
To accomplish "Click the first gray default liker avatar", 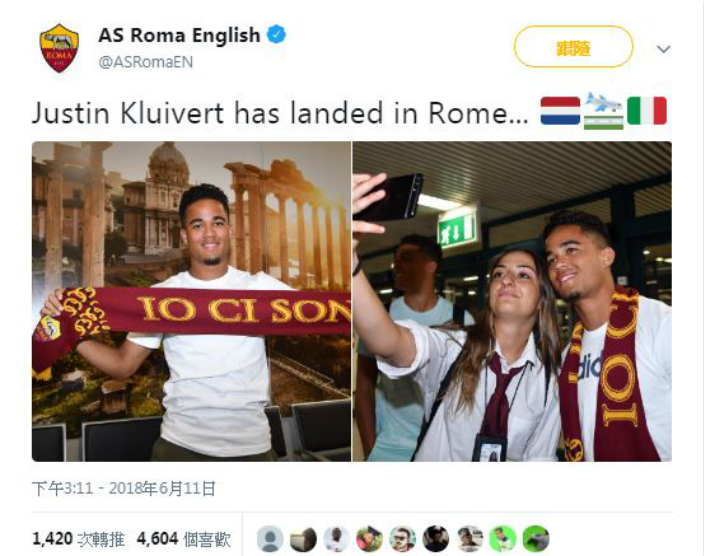I will 270,539.
